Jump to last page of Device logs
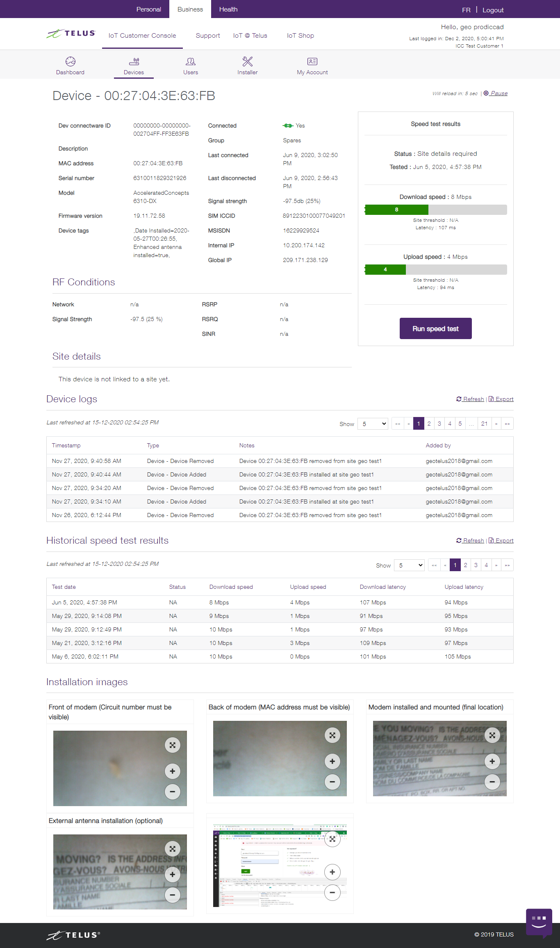Viewport: 560px width, 948px height. (508, 424)
